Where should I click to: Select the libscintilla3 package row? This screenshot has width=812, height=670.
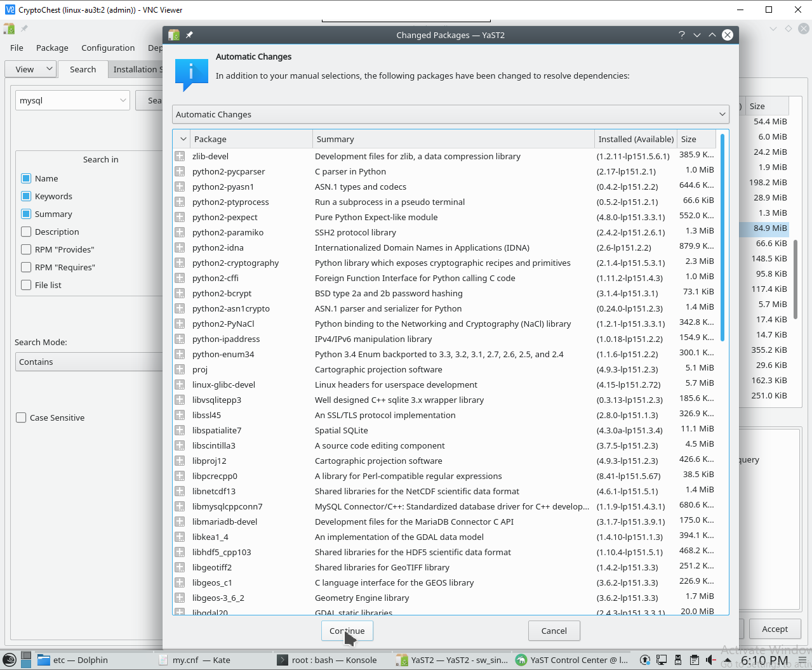[x=444, y=445]
